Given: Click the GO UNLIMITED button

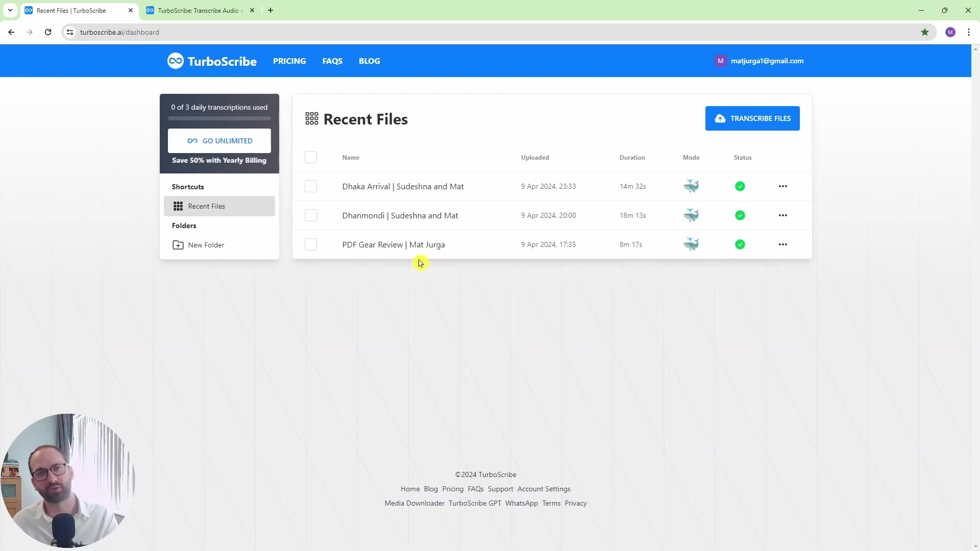Looking at the screenshot, I should (219, 141).
